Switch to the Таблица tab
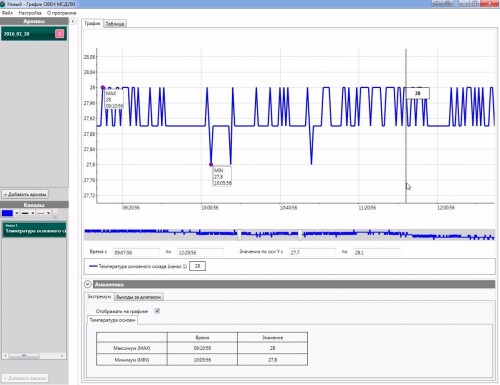 115,24
